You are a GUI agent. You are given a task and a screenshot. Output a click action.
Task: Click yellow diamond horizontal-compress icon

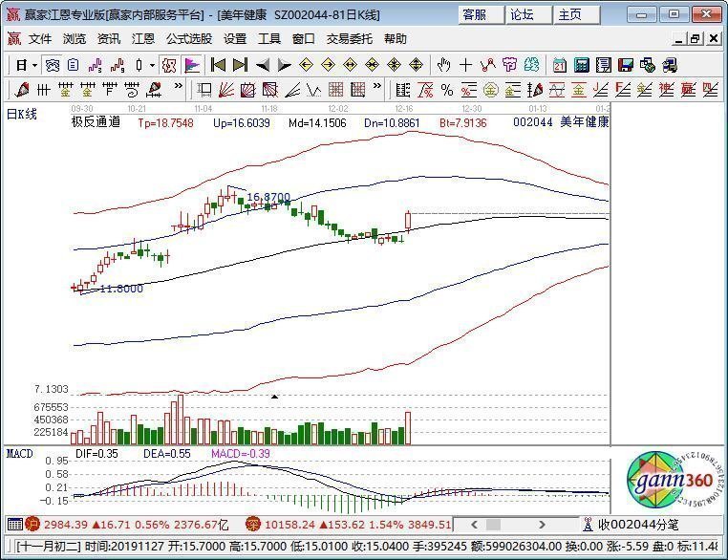pyautogui.click(x=373, y=65)
